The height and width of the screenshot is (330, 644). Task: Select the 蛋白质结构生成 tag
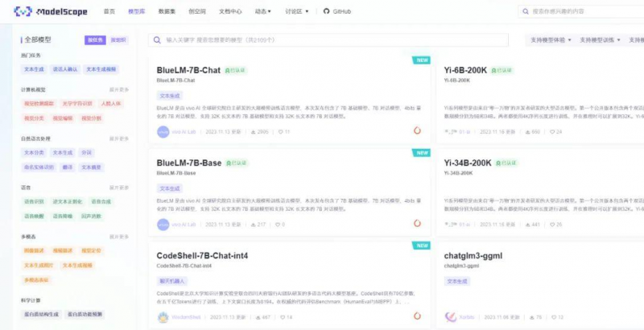[41, 315]
